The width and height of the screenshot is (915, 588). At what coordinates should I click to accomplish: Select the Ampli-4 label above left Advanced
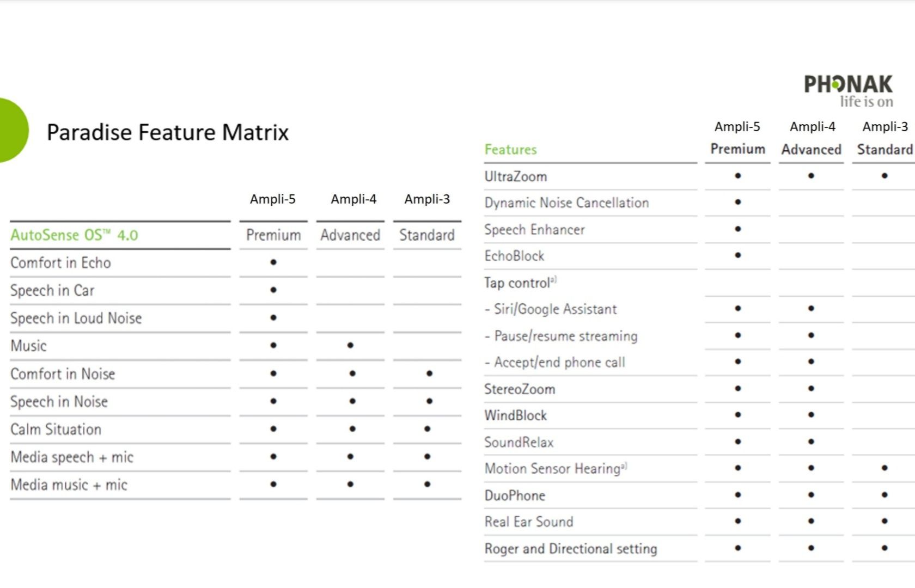[x=353, y=199]
